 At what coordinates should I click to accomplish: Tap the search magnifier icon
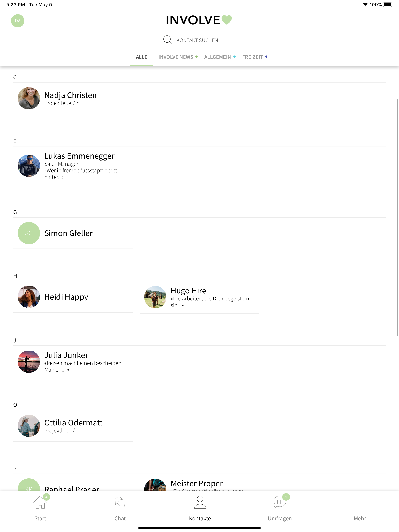168,40
